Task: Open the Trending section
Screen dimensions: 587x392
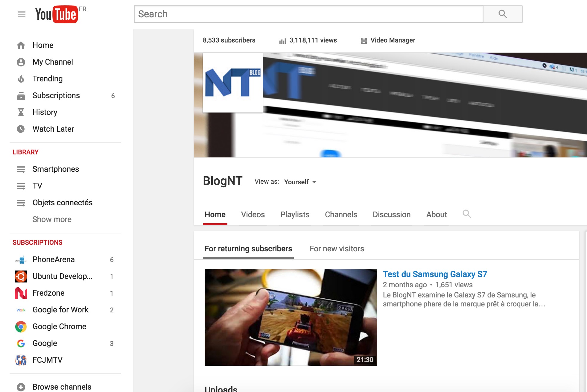Action: [47, 79]
